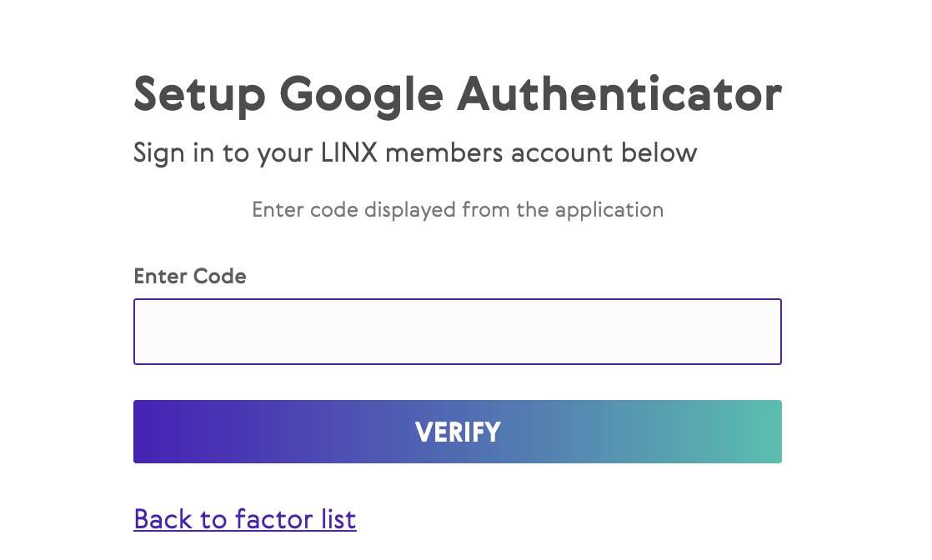Click the Setup Google Authenticator heading
The height and width of the screenshot is (560, 932).
[457, 95]
